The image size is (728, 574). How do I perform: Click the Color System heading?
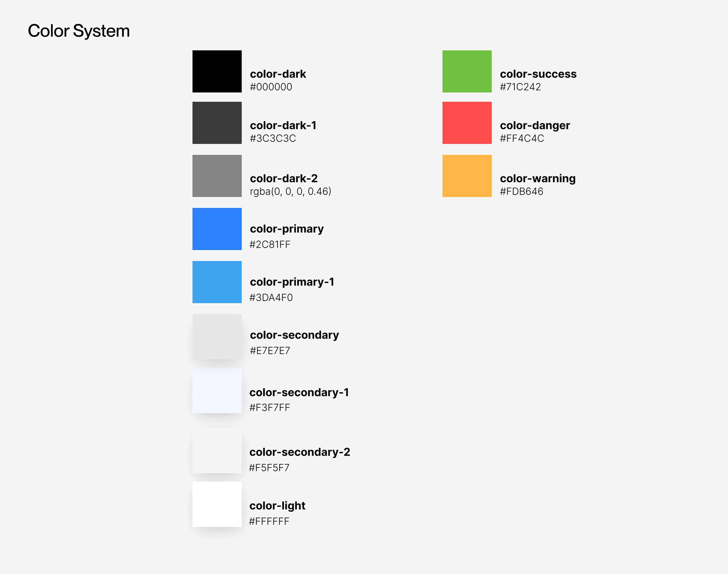coord(79,31)
